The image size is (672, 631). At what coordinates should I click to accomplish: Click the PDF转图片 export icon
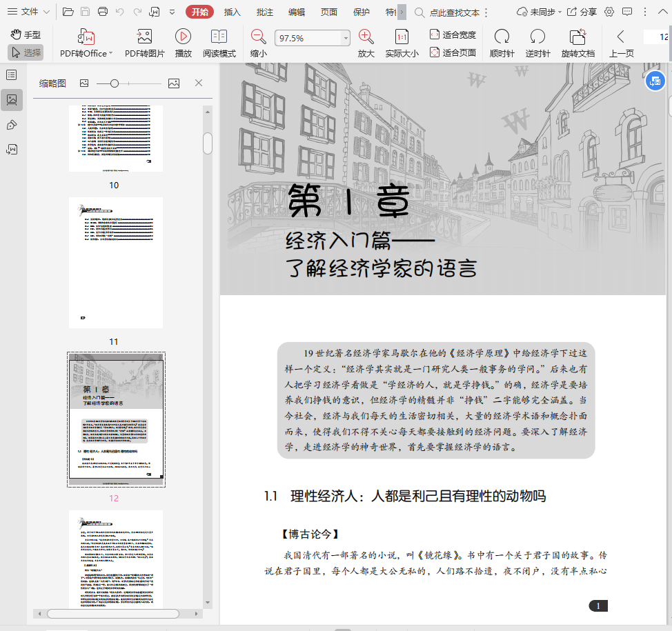[144, 37]
